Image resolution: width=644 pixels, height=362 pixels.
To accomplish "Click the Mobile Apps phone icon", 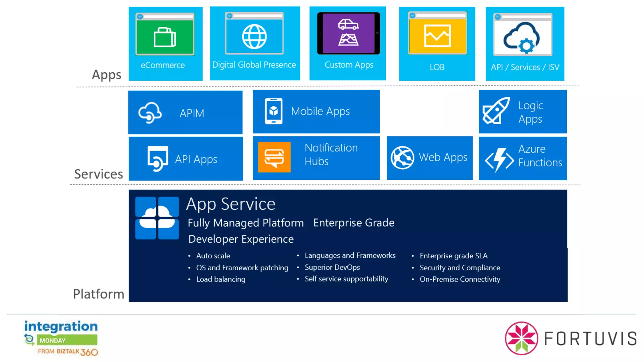I will click(x=274, y=111).
